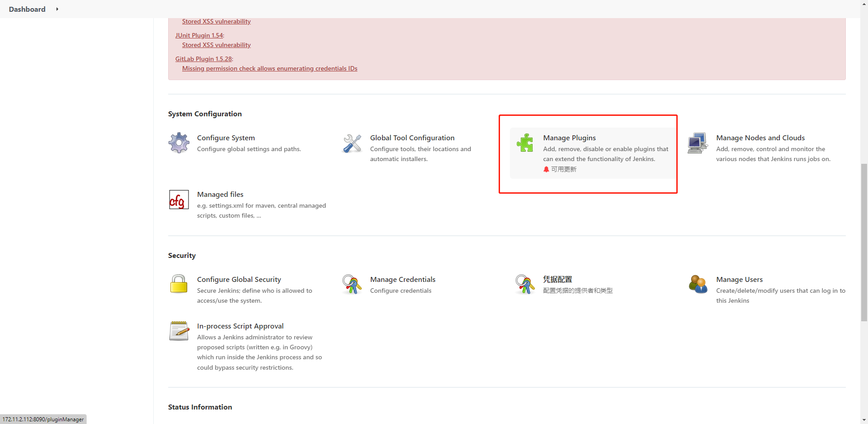Click the keys icon for Manage Credentials
Viewport: 868px width, 424px height.
352,284
